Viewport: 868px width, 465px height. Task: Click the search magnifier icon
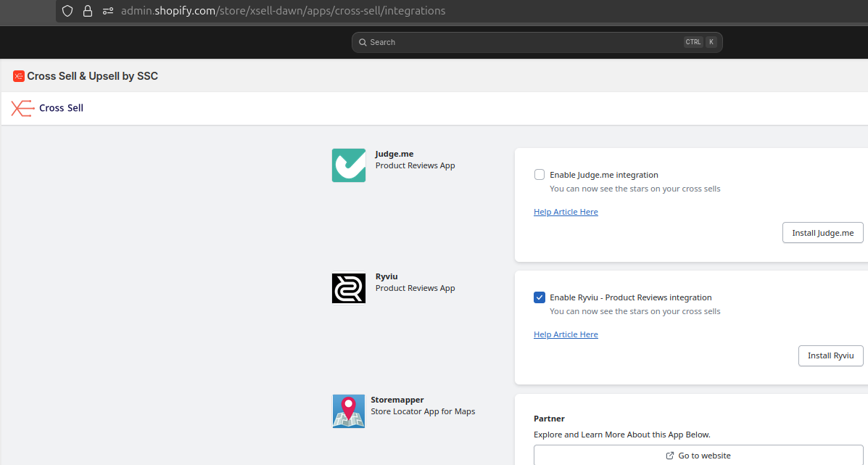[363, 43]
